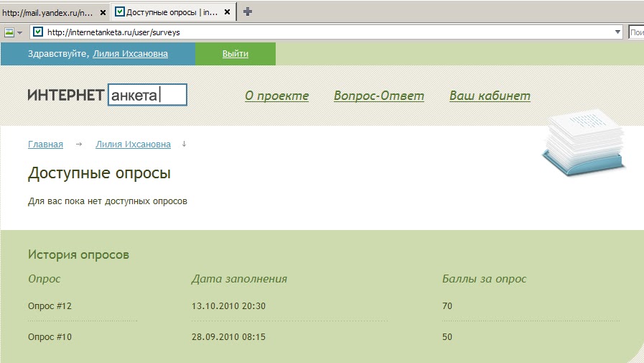Screen dimensions: 644x363
Task: Click the ИНТЕРНЕТ анкета site logo
Action: [x=107, y=95]
